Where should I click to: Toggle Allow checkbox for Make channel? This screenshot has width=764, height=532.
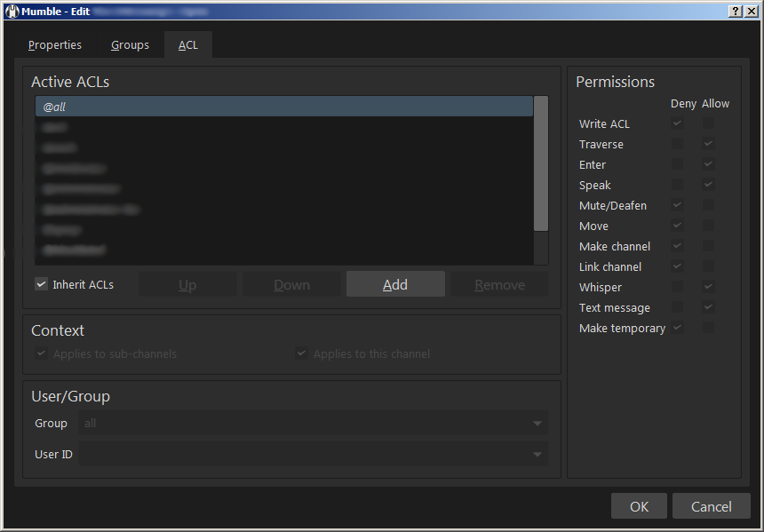[x=708, y=246]
